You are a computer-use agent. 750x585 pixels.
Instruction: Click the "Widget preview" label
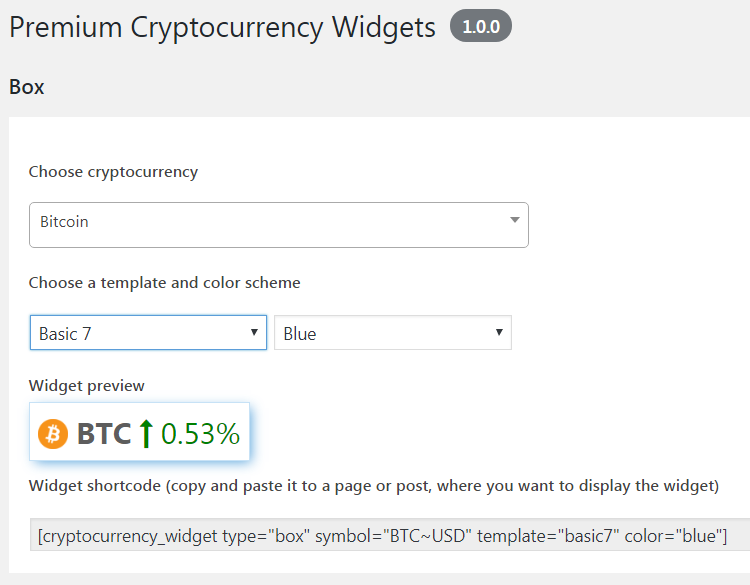point(87,385)
